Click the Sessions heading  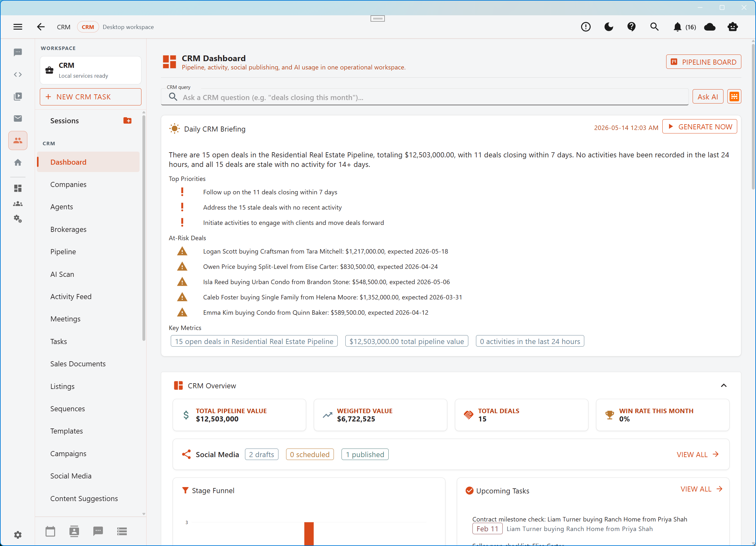65,121
